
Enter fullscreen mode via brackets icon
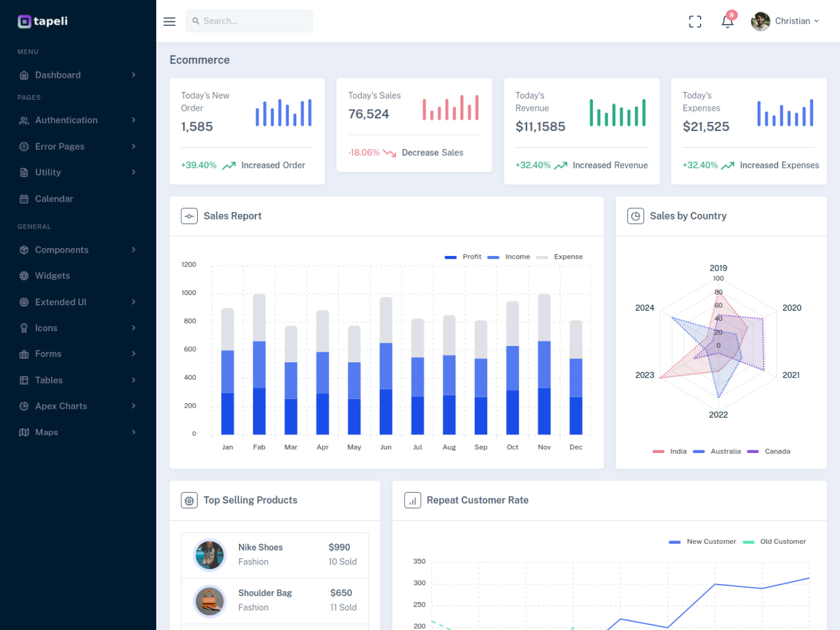tap(695, 21)
